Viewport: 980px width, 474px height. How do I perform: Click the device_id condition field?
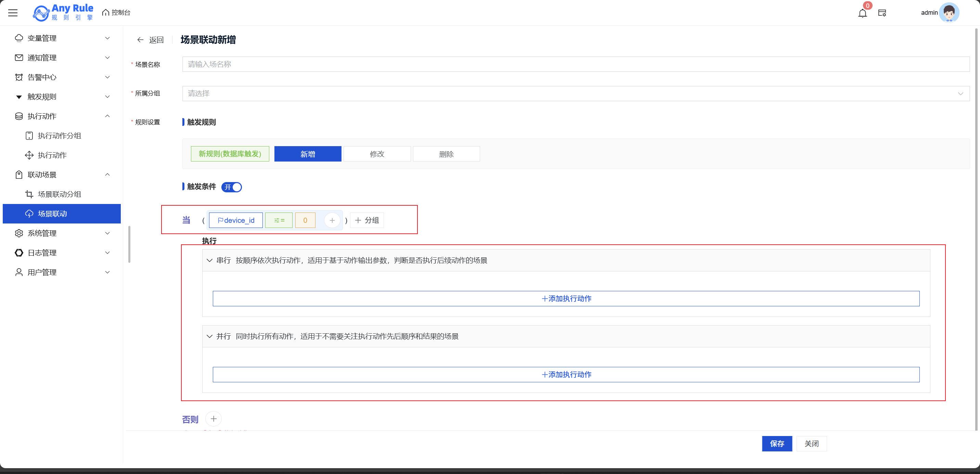[x=236, y=220]
